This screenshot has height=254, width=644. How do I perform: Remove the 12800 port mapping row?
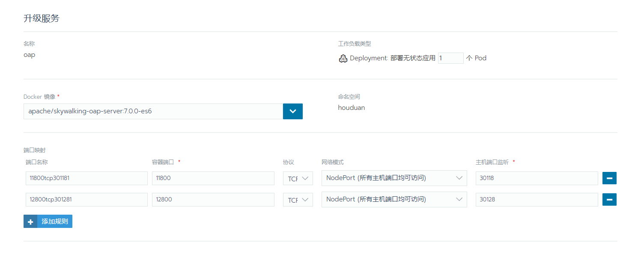click(x=609, y=199)
